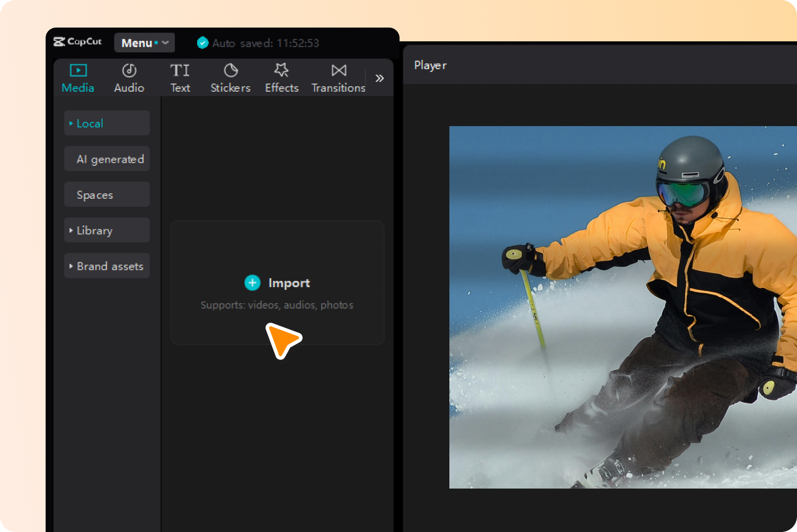Switch to the Media tab
797x532 pixels.
click(x=77, y=77)
